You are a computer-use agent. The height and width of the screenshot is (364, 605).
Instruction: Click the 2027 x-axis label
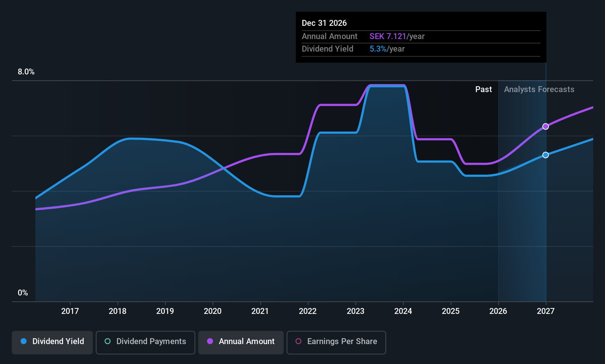pyautogui.click(x=546, y=311)
